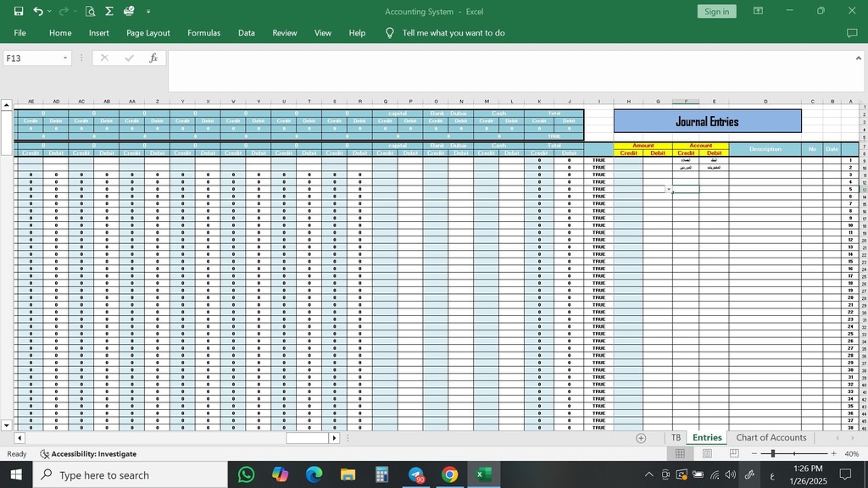Screen dimensions: 868x488
Task: Open the Comments pane icon
Action: tap(852, 33)
